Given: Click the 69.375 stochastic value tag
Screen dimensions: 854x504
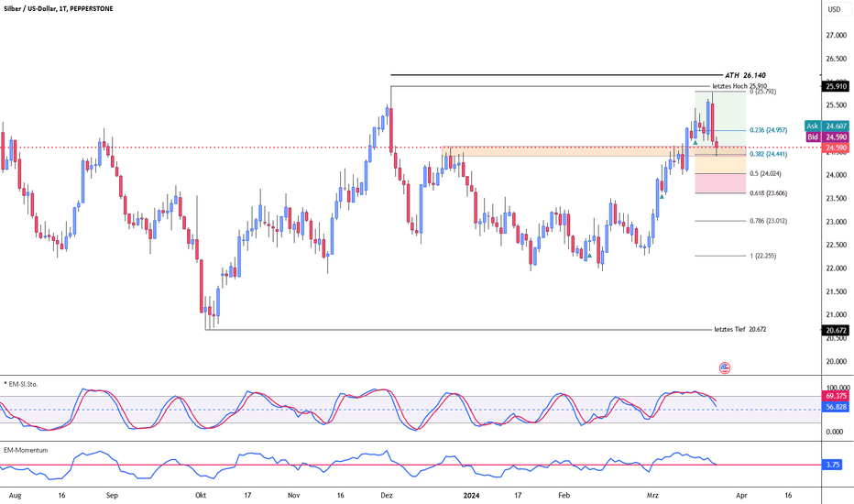Looking at the screenshot, I should pyautogui.click(x=835, y=397).
